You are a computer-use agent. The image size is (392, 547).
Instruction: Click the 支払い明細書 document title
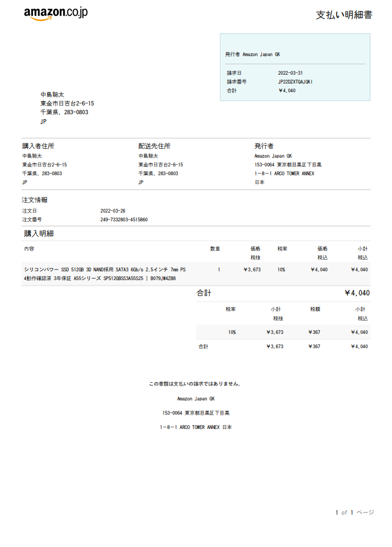(344, 15)
